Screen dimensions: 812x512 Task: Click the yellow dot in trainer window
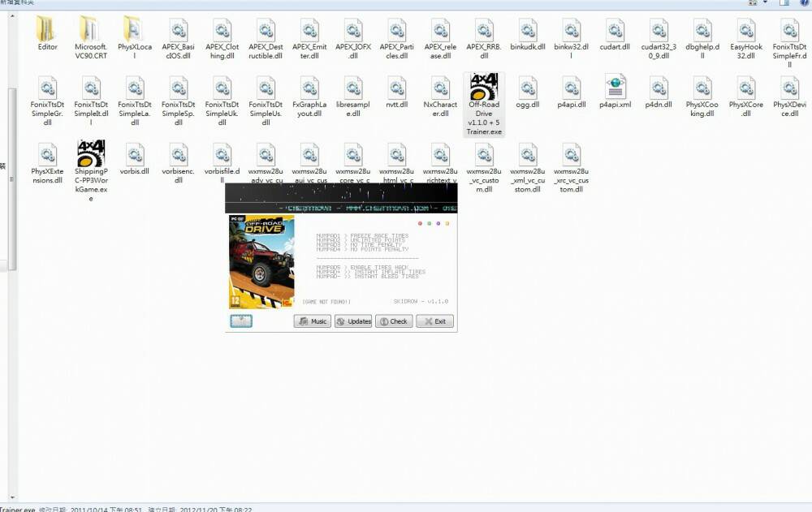[447, 224]
